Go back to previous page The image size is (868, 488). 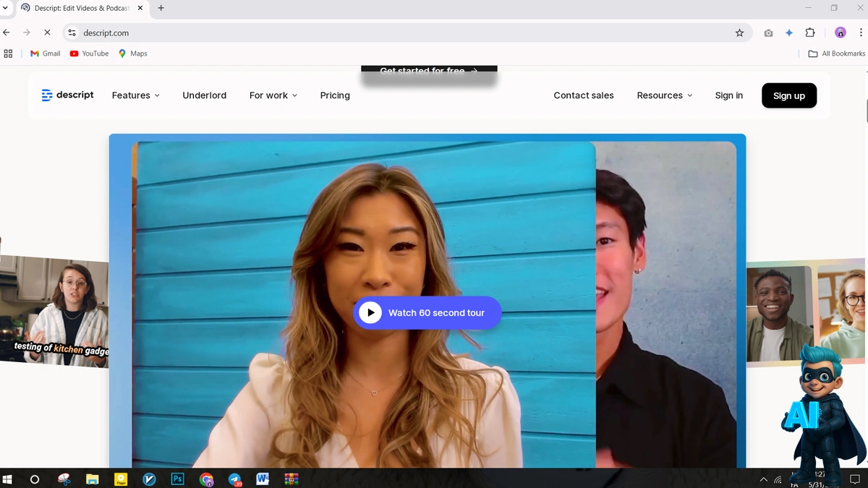coord(7,33)
